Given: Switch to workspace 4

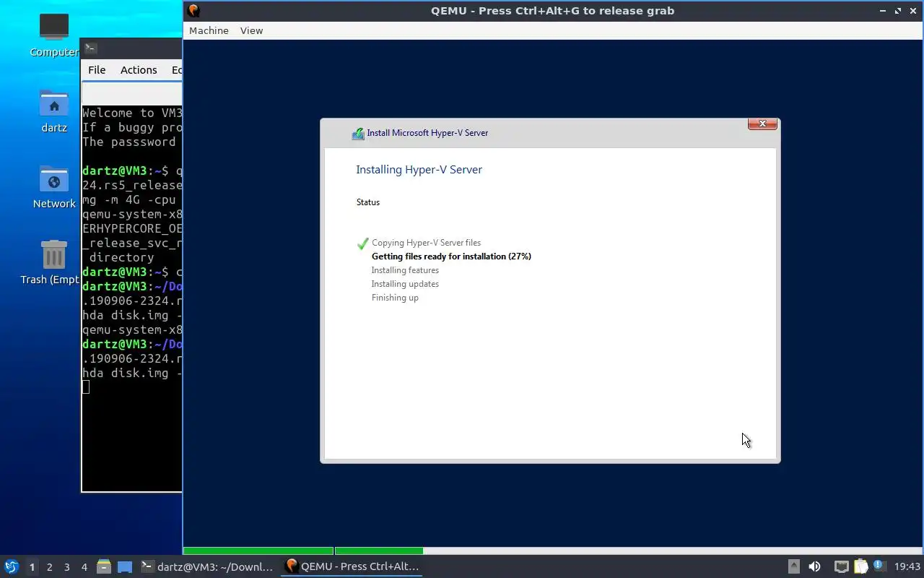Looking at the screenshot, I should click(84, 567).
